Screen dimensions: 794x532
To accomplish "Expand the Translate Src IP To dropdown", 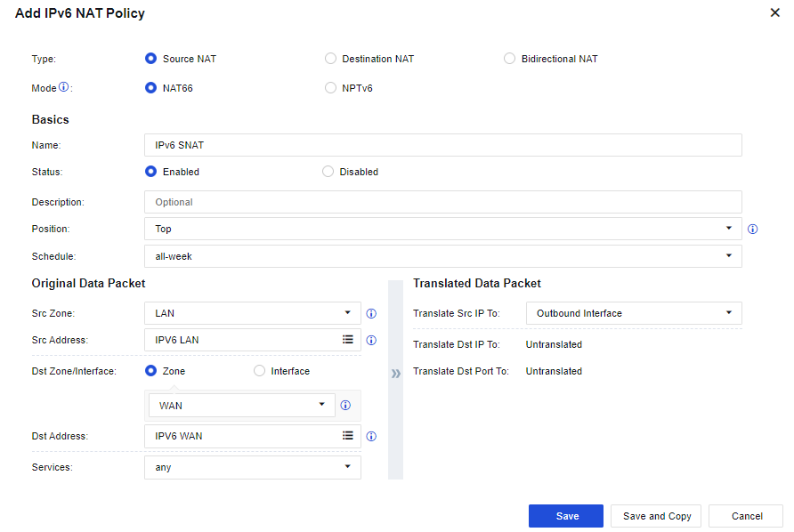I will (x=633, y=313).
